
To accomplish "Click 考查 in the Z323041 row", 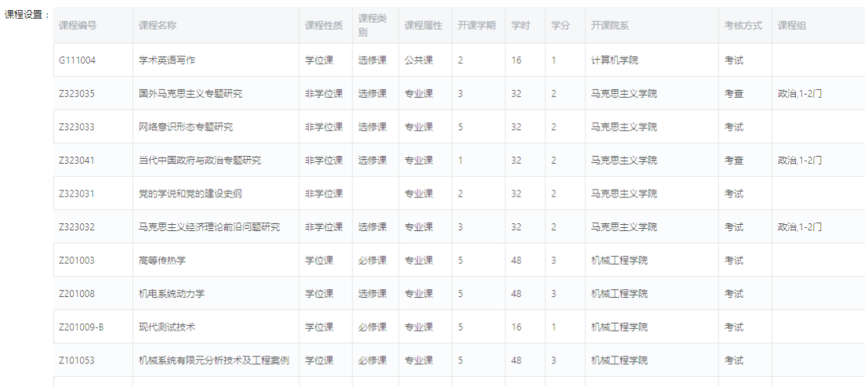I will [734, 161].
